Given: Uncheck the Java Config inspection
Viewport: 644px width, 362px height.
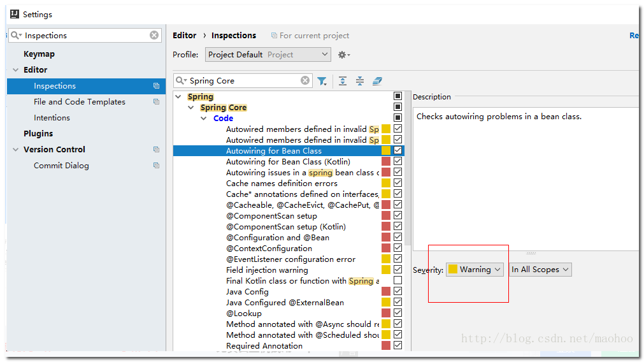Looking at the screenshot, I should click(x=397, y=291).
